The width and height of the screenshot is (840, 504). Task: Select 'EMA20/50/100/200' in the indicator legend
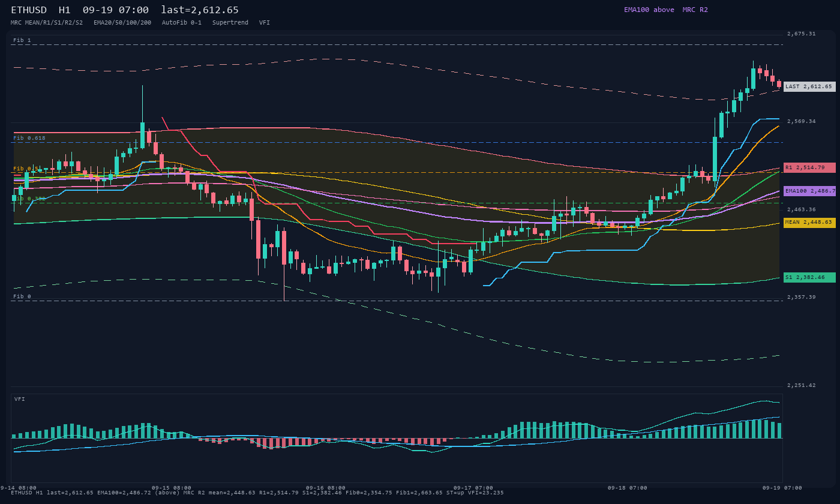(122, 22)
